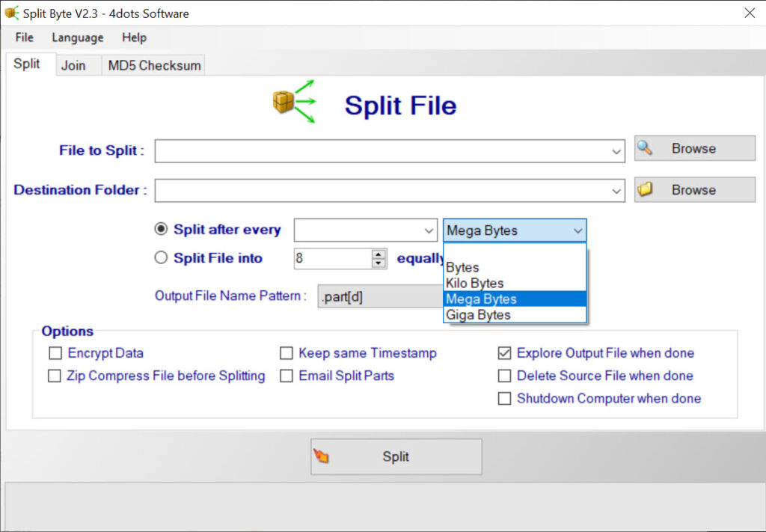Toggle Keep same Timestamp checkbox
This screenshot has width=766, height=532.
287,352
